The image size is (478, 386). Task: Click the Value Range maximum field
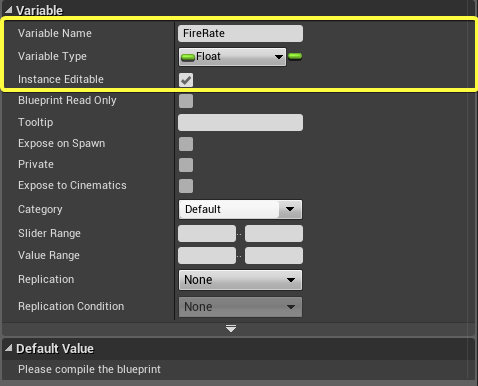pos(274,255)
